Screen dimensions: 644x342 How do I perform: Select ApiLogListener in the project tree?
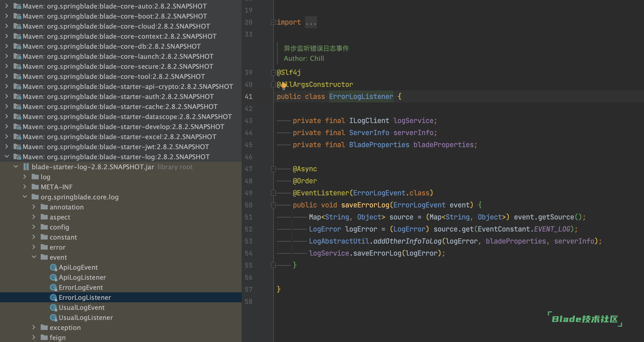121,277
